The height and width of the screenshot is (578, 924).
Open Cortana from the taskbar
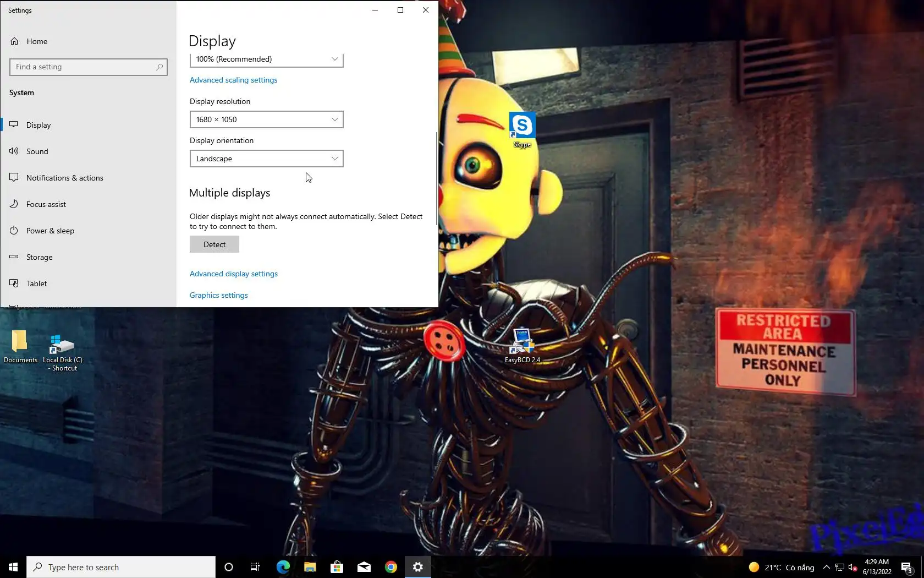(229, 567)
